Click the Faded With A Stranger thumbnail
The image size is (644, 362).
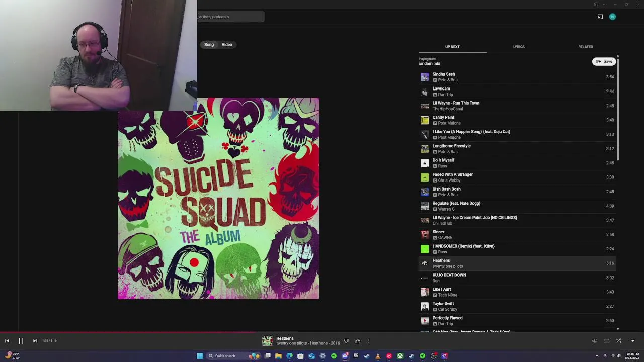(425, 177)
